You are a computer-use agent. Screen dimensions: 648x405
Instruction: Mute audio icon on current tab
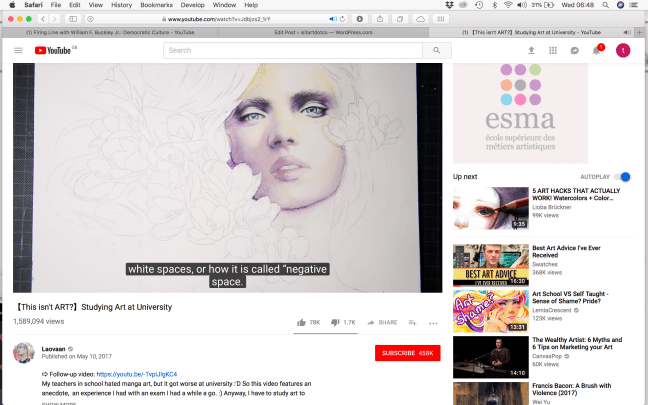click(627, 32)
